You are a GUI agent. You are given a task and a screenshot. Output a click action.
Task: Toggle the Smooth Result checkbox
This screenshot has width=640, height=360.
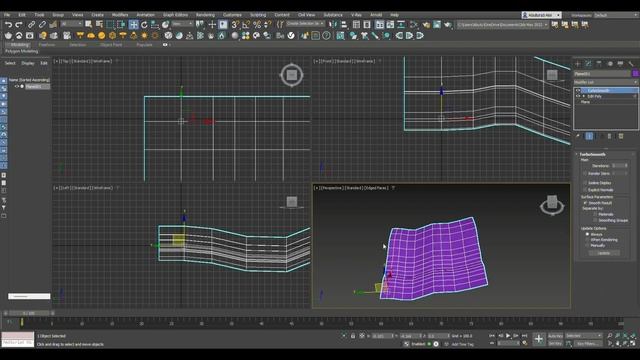[585, 203]
